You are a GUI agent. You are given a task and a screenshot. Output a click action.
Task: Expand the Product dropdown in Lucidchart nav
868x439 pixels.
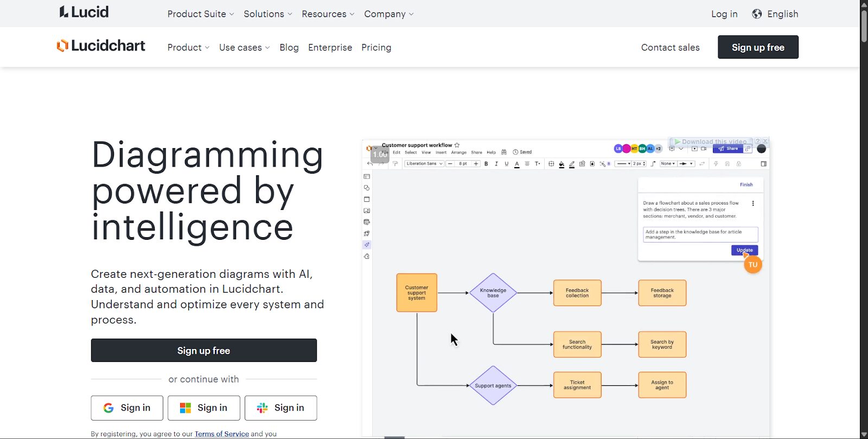coord(188,48)
